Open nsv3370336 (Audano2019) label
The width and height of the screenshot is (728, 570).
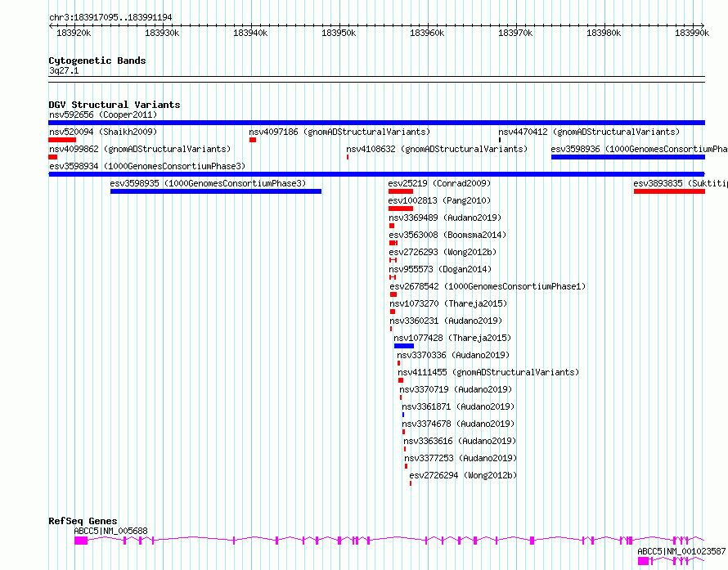(453, 355)
